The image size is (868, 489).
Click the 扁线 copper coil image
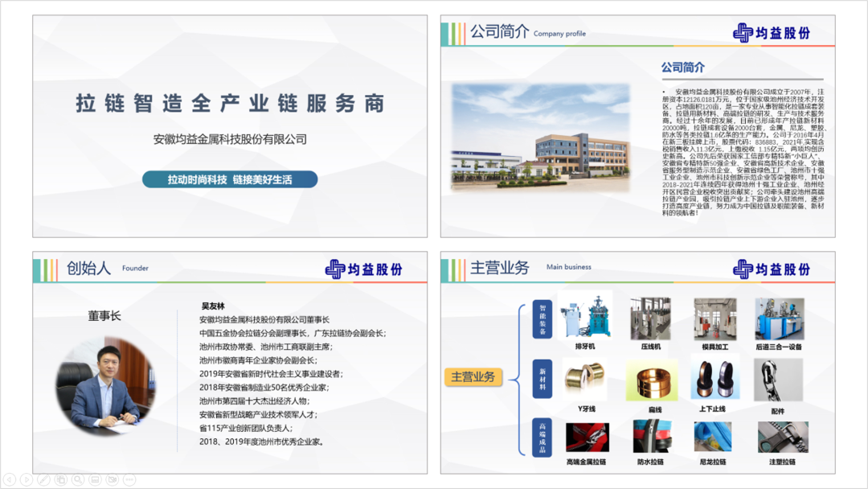coord(652,380)
